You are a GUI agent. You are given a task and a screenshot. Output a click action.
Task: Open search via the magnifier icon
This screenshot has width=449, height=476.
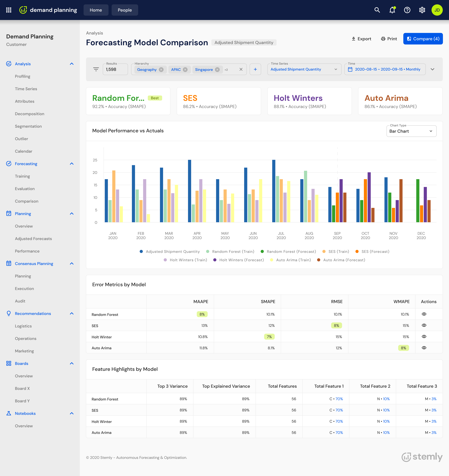click(x=377, y=10)
